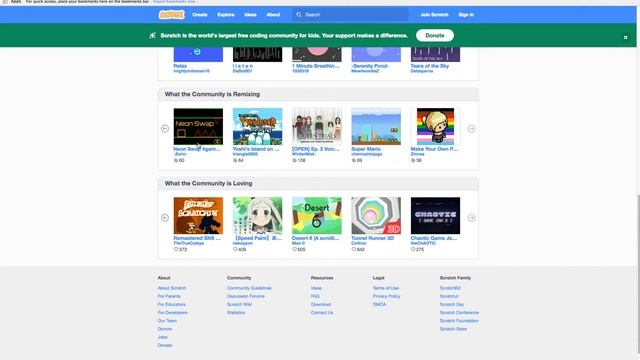Viewport: 640px width, 360px height.
Task: Click the 'l i s t e n' project title
Action: click(x=243, y=66)
